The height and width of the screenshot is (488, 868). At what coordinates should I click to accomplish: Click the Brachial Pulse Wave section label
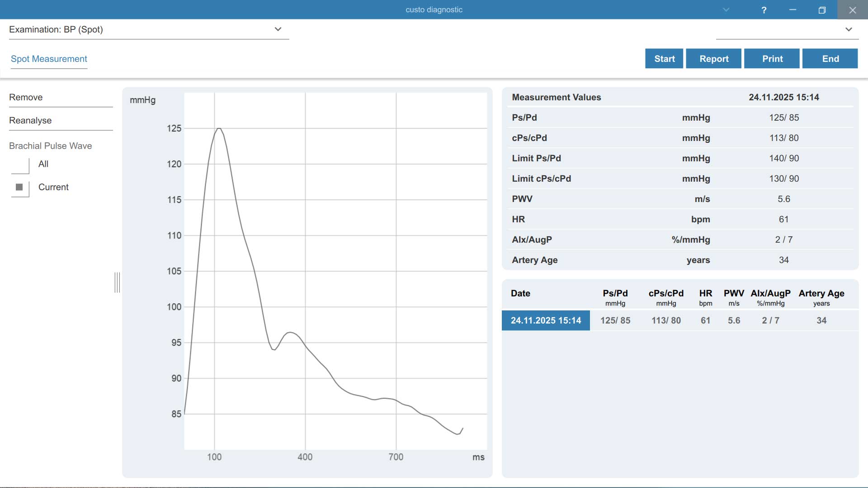pyautogui.click(x=50, y=146)
